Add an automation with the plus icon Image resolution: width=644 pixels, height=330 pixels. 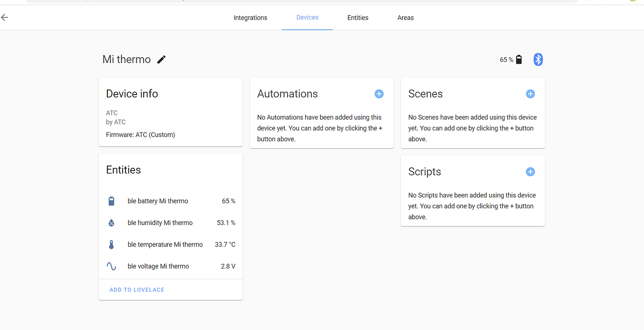pos(379,94)
